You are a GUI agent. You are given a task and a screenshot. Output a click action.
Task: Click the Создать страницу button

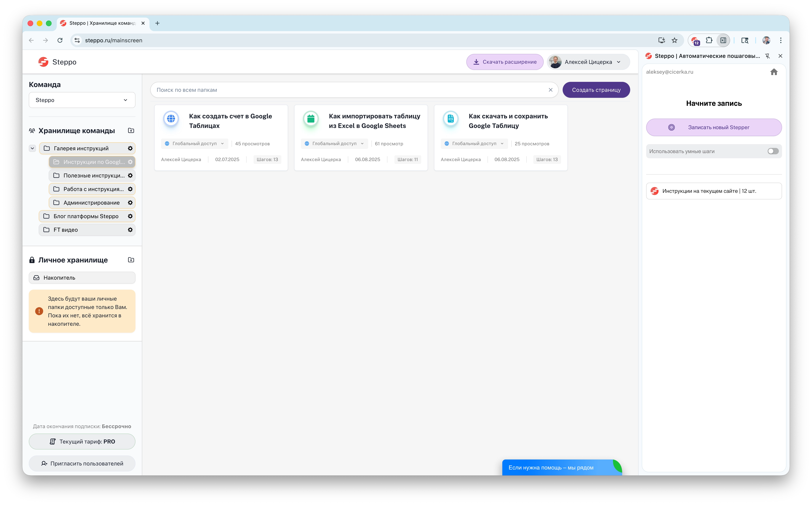point(596,90)
